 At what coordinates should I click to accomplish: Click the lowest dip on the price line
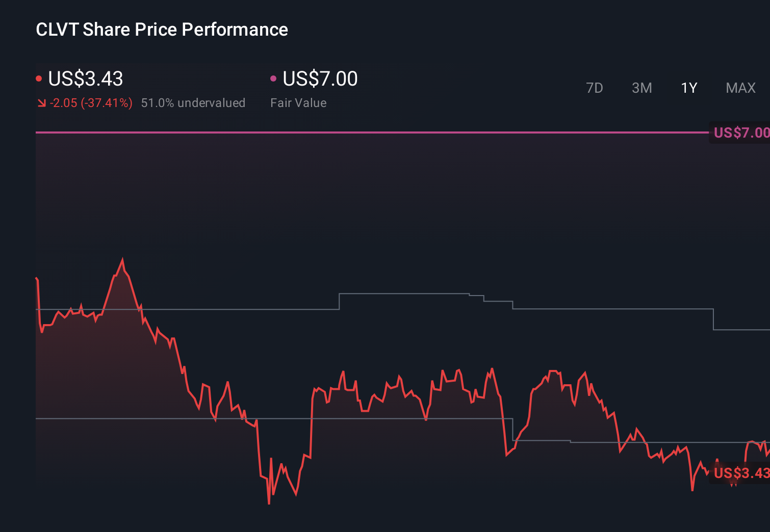tap(269, 503)
